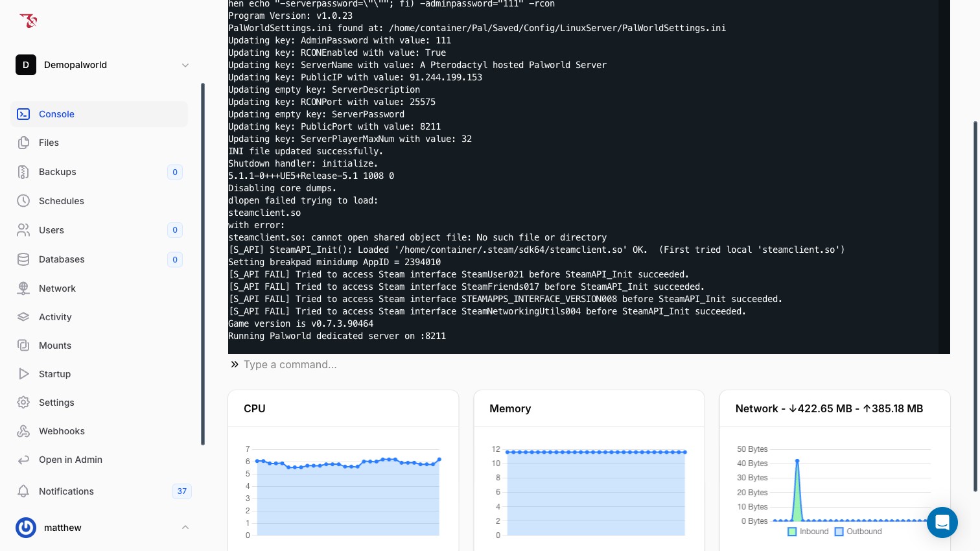Screen dimensions: 980x551
Task: Click console line 'Game version is v0.7.3.90464'
Action: click(x=301, y=323)
